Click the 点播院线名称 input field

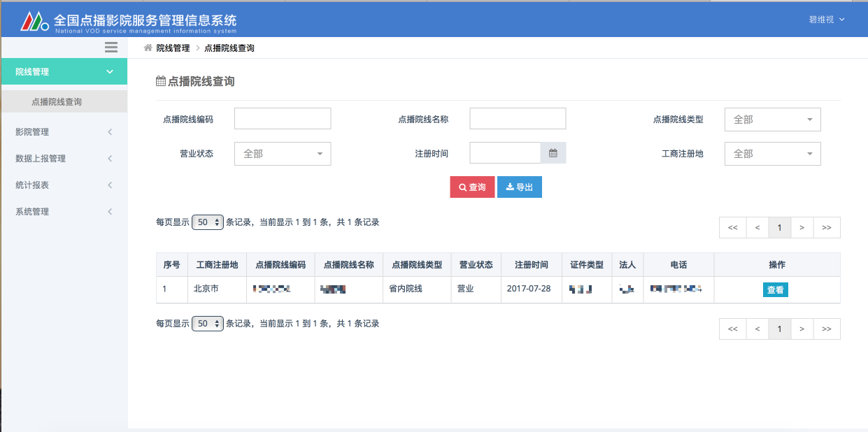(x=518, y=118)
